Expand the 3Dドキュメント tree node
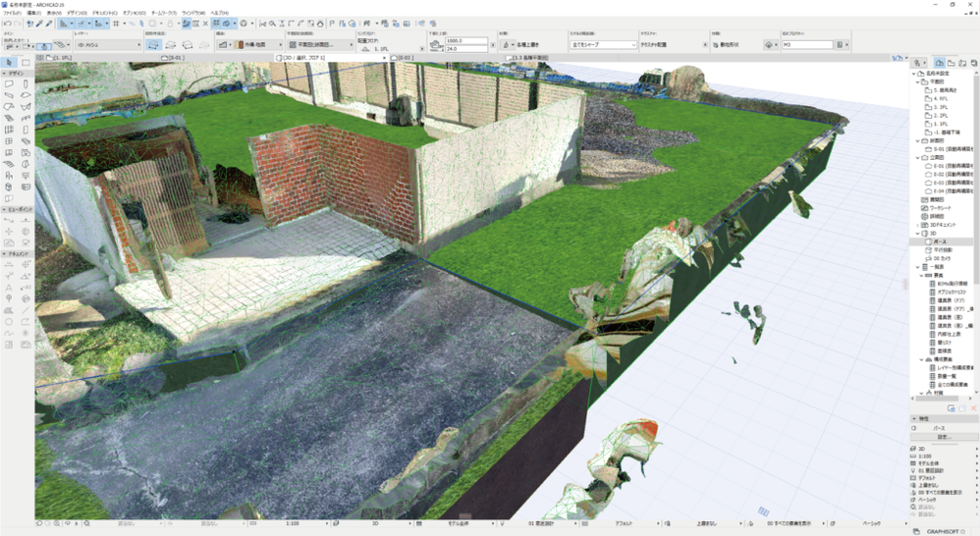 pyautogui.click(x=918, y=225)
